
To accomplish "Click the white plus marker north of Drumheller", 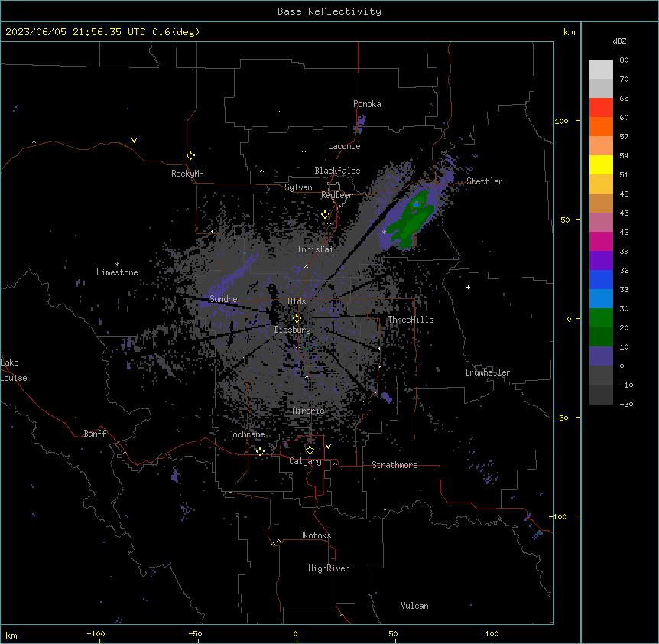I will click(468, 287).
